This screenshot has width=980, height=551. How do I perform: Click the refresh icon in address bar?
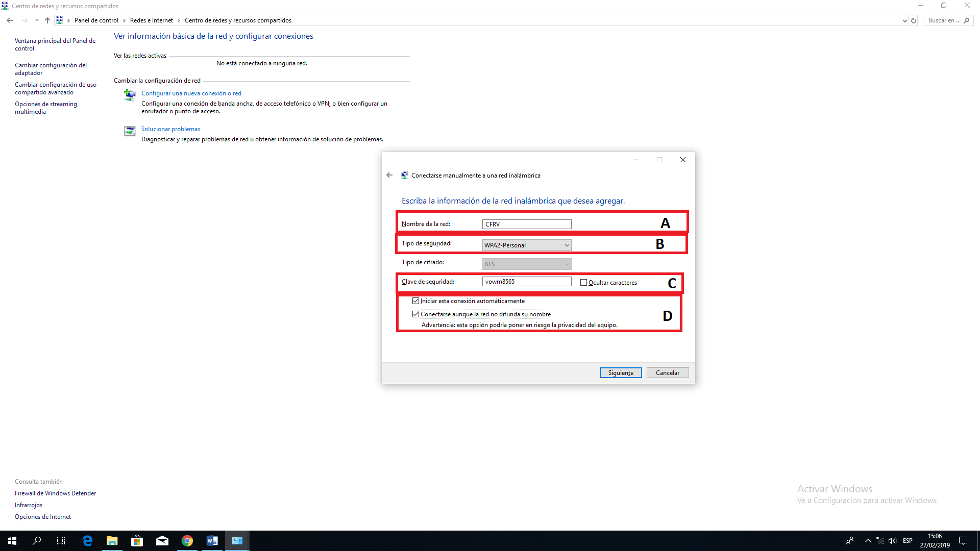coord(914,20)
